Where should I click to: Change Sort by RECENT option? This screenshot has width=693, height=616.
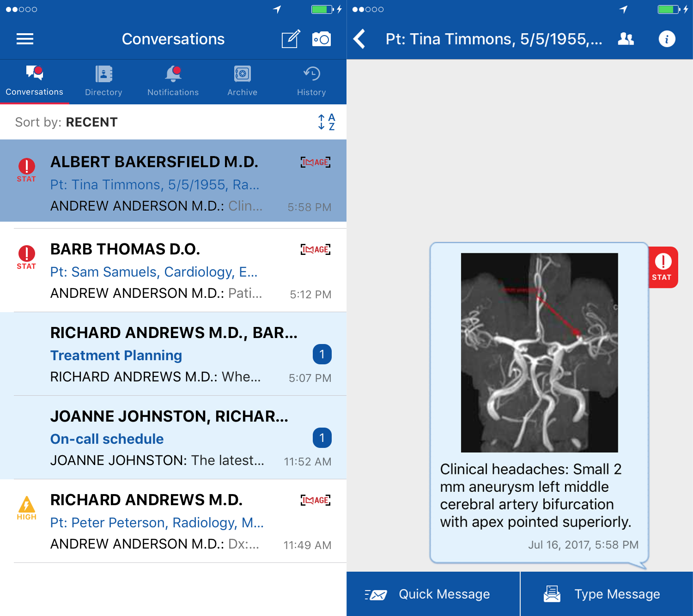pyautogui.click(x=67, y=122)
